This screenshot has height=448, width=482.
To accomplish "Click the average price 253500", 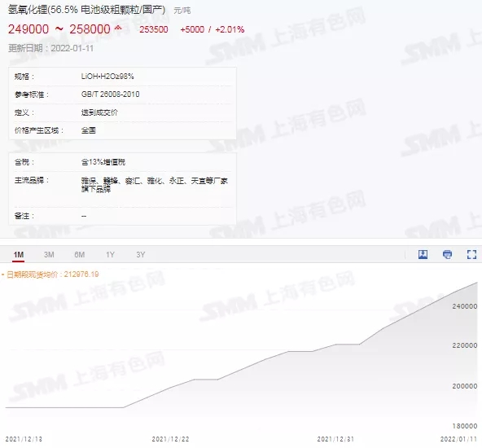I will pos(154,29).
